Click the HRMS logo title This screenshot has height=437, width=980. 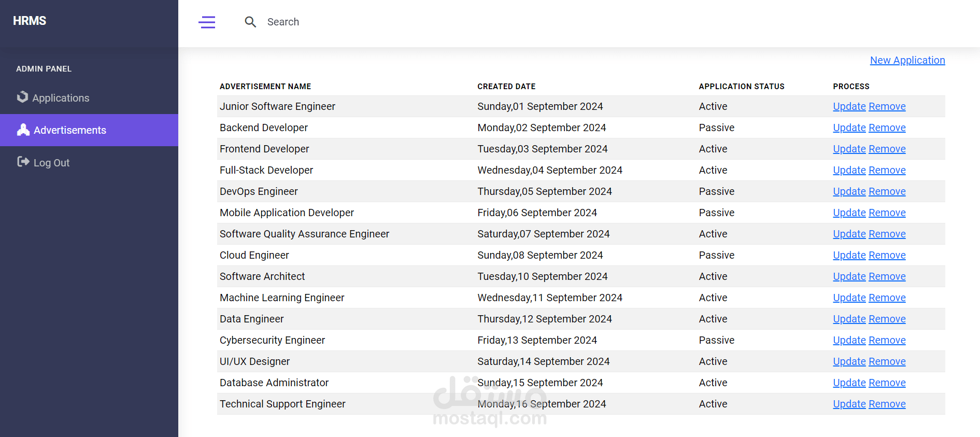tap(30, 21)
